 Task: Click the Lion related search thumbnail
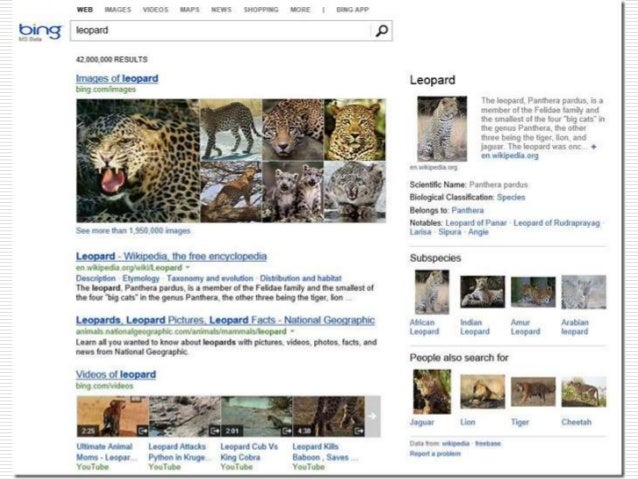[x=483, y=392]
